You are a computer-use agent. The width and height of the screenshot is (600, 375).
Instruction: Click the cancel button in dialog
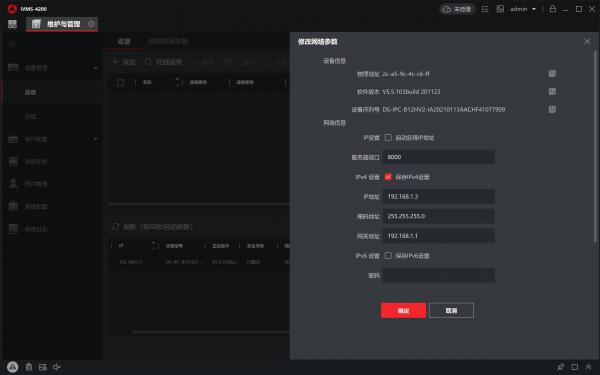451,310
